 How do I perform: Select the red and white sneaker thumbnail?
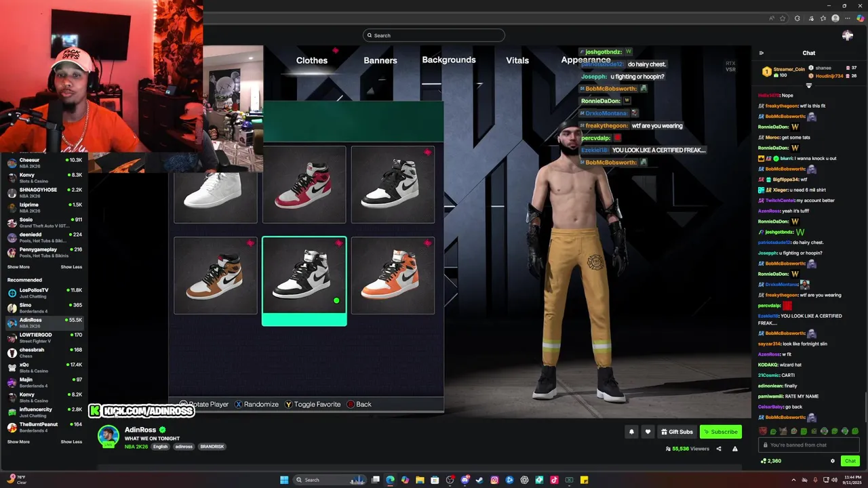[x=304, y=184]
